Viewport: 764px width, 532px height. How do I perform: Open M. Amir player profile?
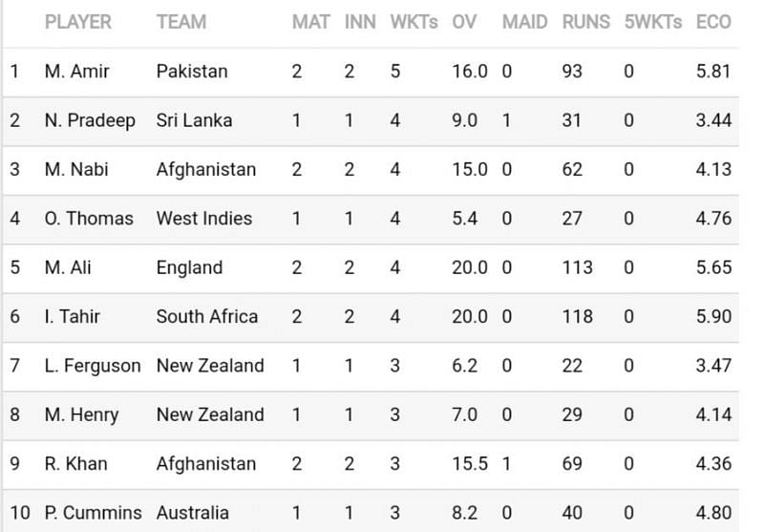(76, 72)
